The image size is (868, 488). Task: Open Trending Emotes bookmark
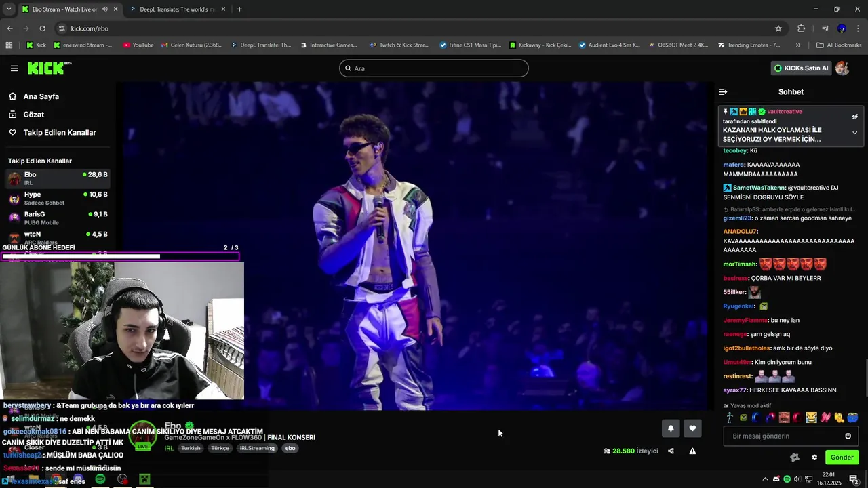pyautogui.click(x=749, y=45)
